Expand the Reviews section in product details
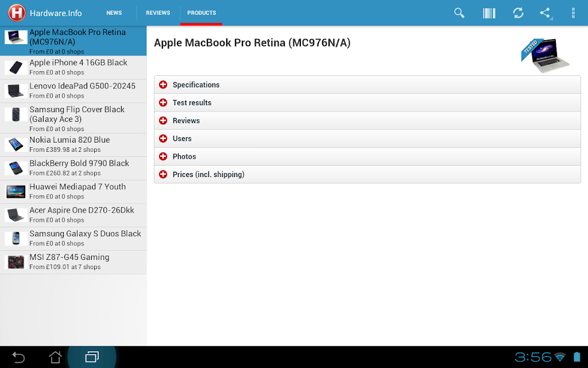This screenshot has width=588, height=368. pos(367,121)
